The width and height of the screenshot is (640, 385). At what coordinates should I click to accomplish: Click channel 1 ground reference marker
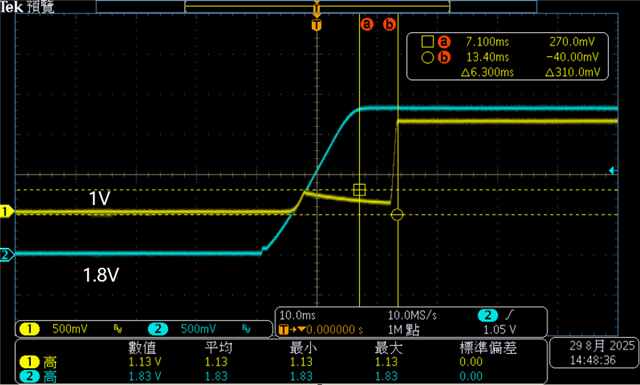click(x=7, y=211)
